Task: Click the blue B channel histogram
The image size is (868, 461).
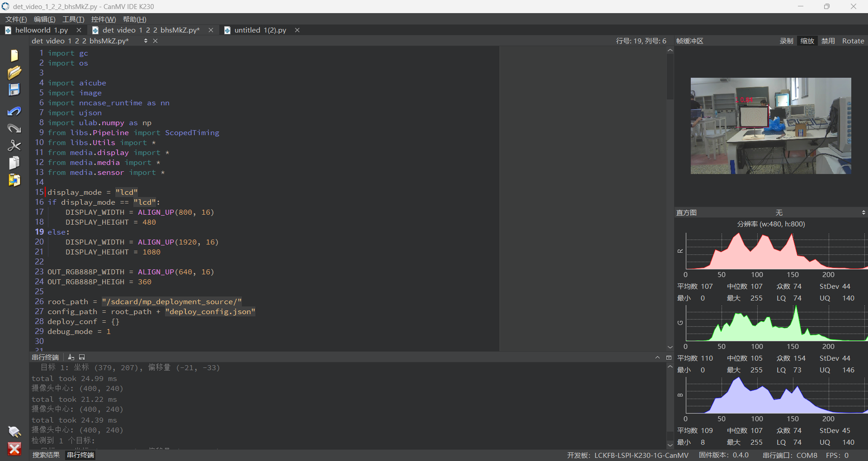Action: click(776, 395)
